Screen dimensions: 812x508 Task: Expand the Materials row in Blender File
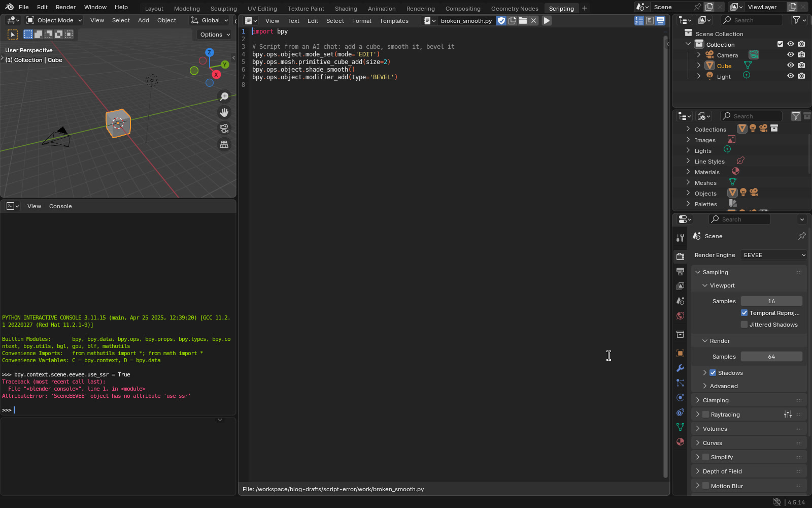point(688,172)
